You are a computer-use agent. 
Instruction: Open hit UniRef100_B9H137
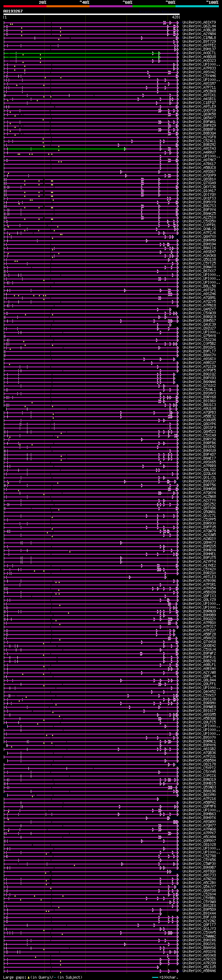click(199, 49)
